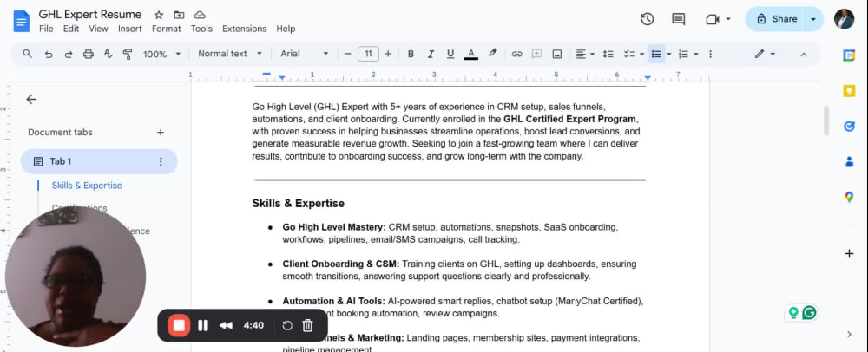The height and width of the screenshot is (352, 868).
Task: Add a comment from toolbar
Action: coord(536,54)
